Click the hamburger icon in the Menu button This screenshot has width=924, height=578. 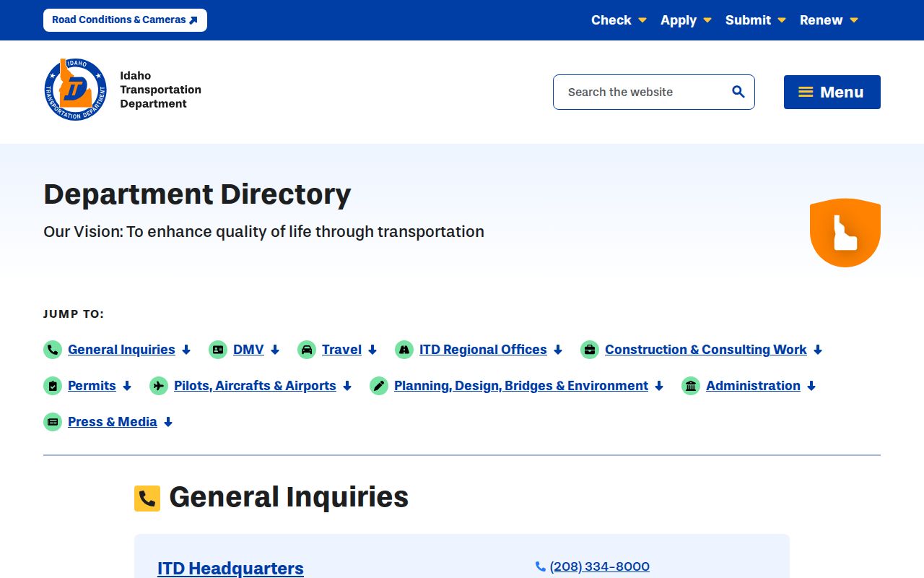pyautogui.click(x=806, y=92)
